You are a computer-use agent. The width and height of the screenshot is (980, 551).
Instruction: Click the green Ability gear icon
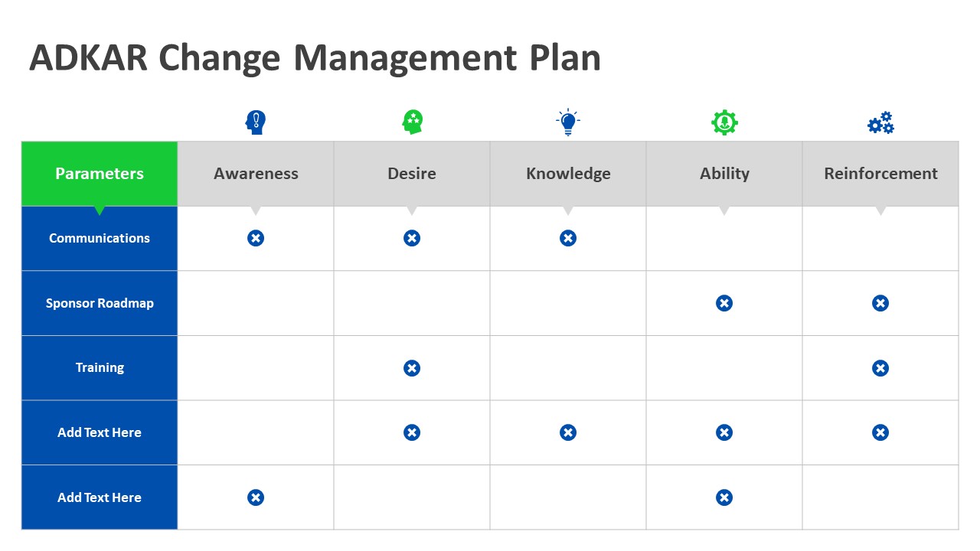724,122
